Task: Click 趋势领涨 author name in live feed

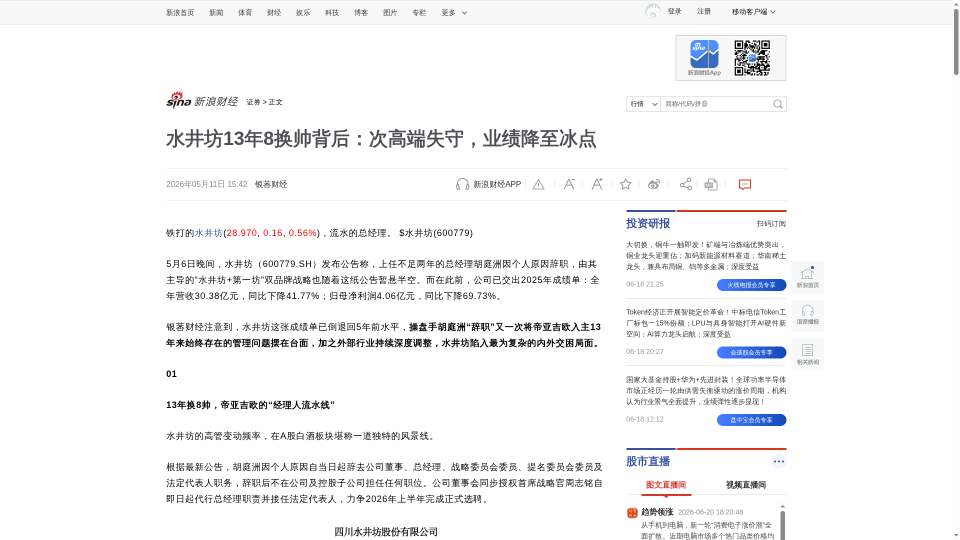Action: pos(657,512)
